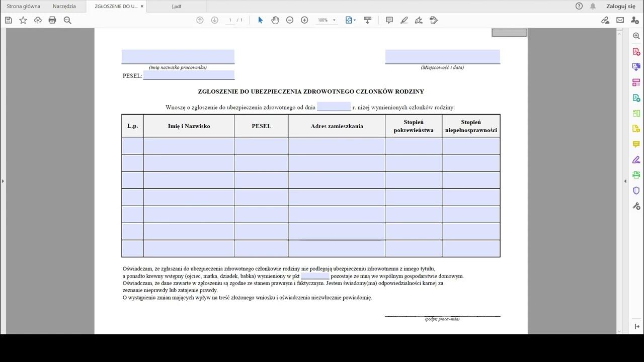Click the 'Adres zamieszkania' column header
Screen dimensions: 644x362
pyautogui.click(x=337, y=126)
